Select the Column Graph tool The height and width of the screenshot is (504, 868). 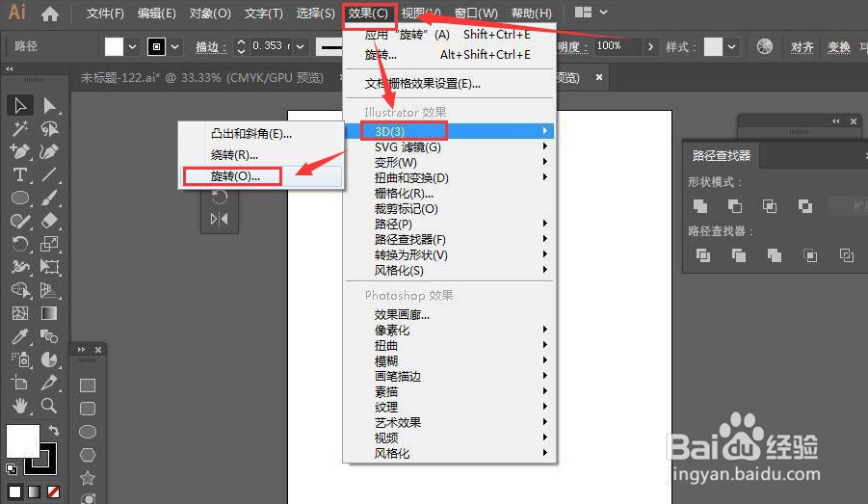click(50, 359)
